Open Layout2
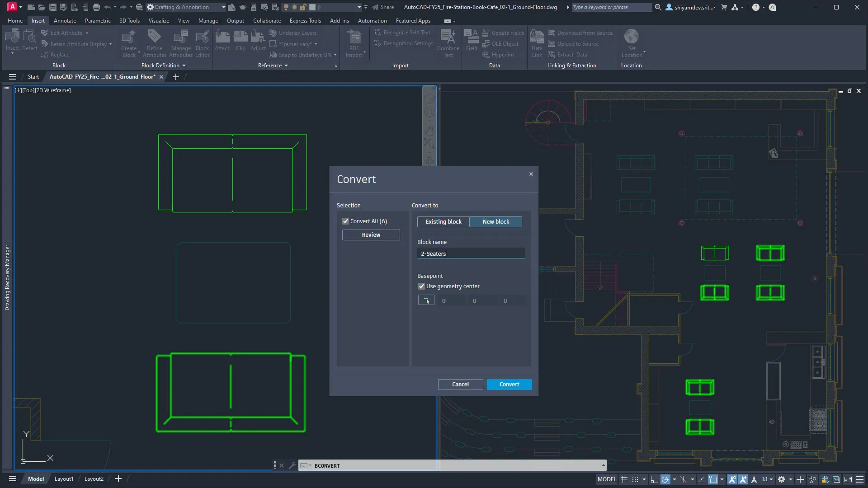Screen dimensions: 868x488 click(x=94, y=479)
